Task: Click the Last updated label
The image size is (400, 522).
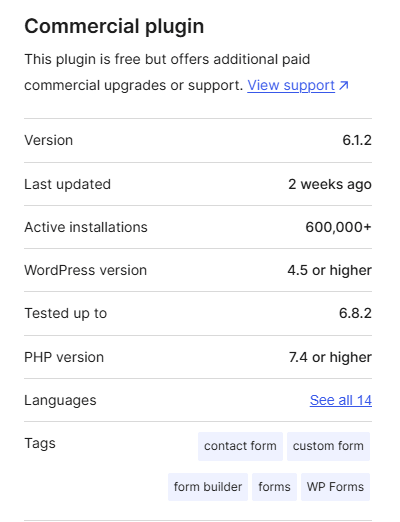Action: tap(68, 184)
